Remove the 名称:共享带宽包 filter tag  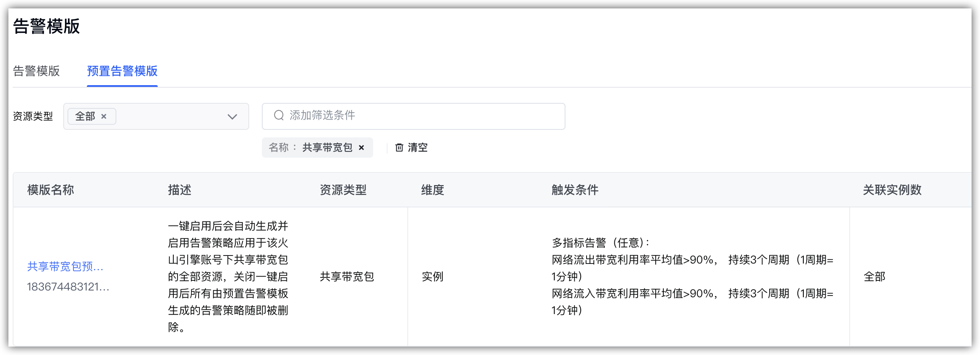(x=361, y=148)
